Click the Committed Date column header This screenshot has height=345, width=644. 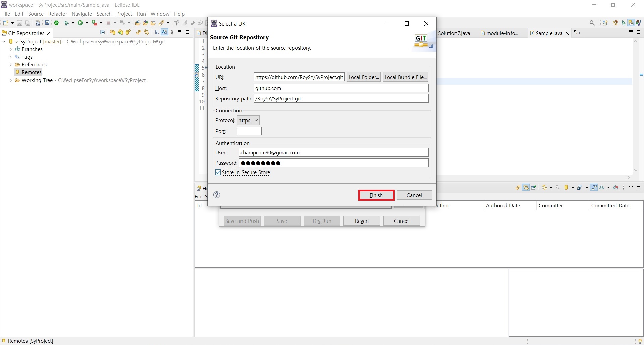610,206
